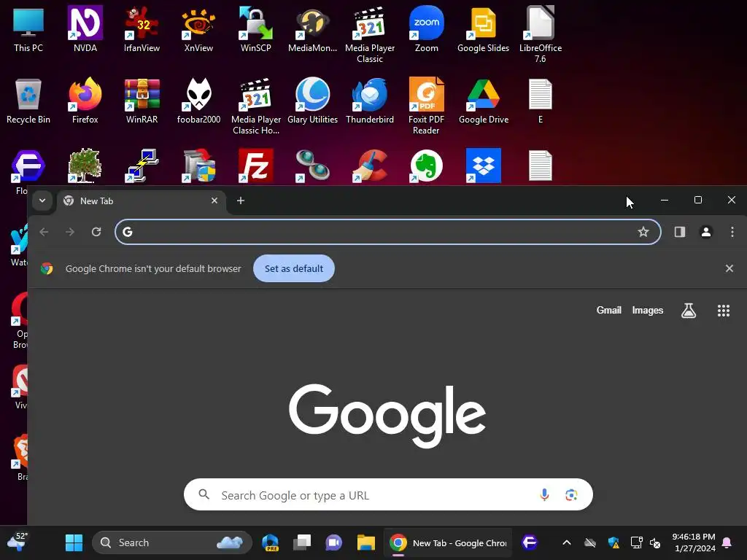
Task: Open Microsoft Edge Preview on the taskbar
Action: point(270,542)
